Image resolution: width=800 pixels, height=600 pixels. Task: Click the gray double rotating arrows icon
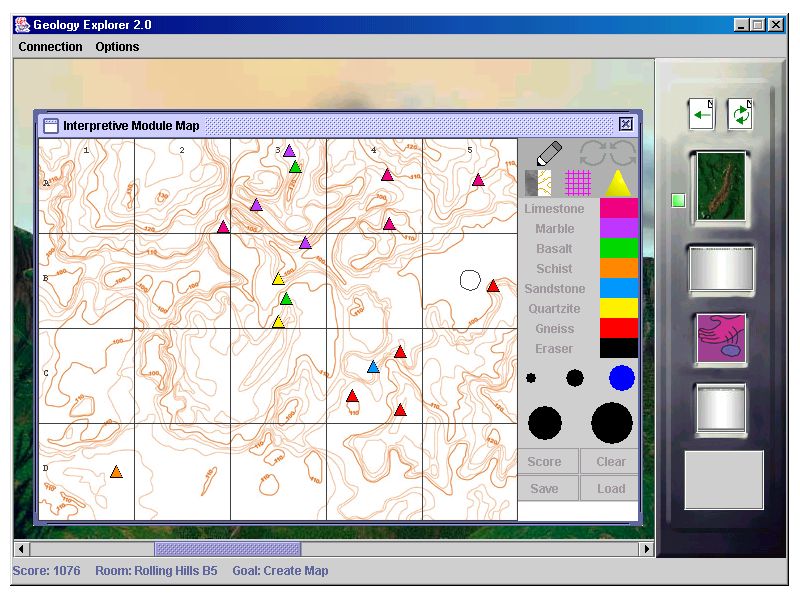[608, 153]
